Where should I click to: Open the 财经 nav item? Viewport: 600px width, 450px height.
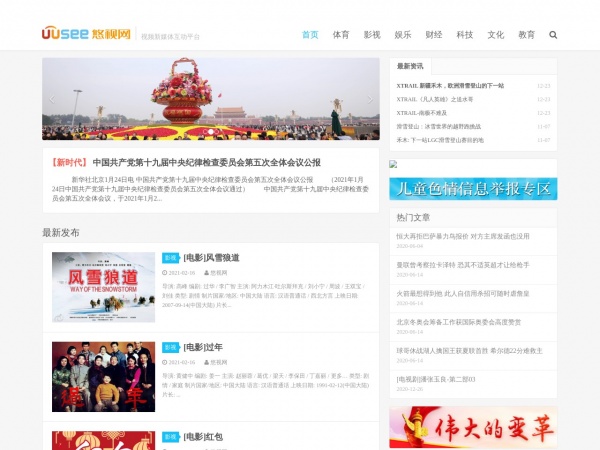434,35
